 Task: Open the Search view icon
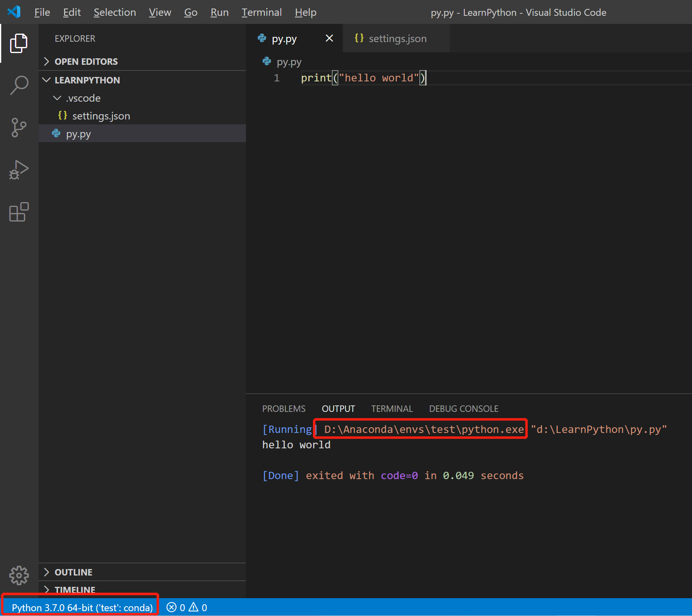(19, 85)
